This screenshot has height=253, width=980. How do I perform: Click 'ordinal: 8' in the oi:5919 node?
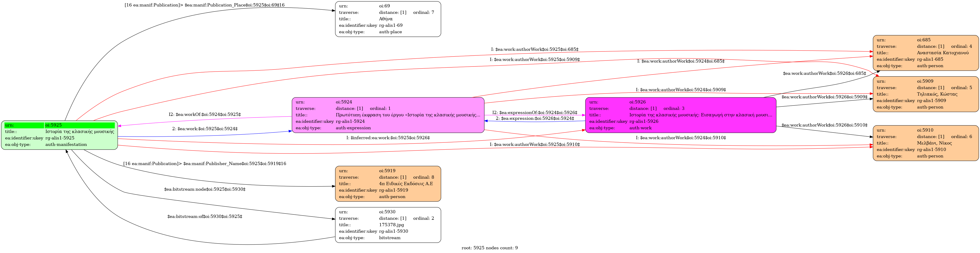point(423,177)
